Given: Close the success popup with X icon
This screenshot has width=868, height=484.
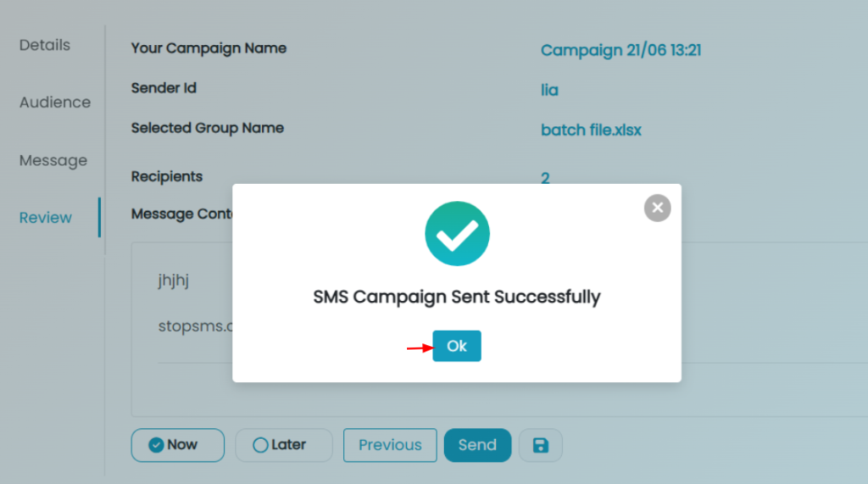Looking at the screenshot, I should 657,209.
